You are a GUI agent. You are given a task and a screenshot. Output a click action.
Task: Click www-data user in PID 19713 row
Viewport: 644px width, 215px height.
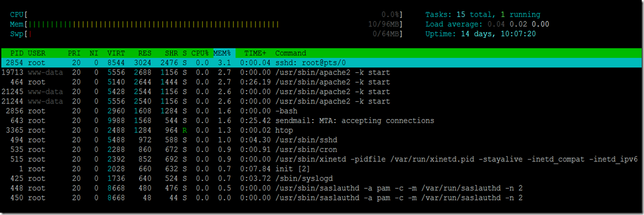click(x=45, y=72)
